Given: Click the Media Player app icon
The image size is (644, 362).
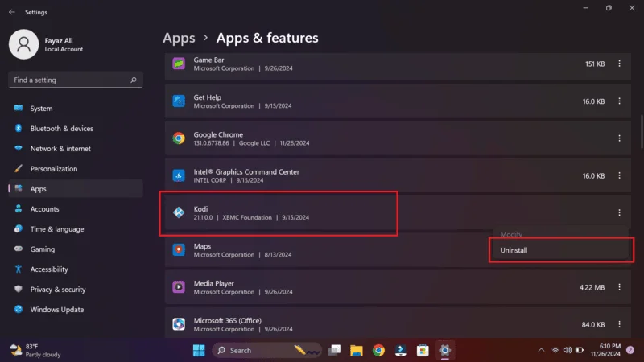Looking at the screenshot, I should [x=179, y=287].
